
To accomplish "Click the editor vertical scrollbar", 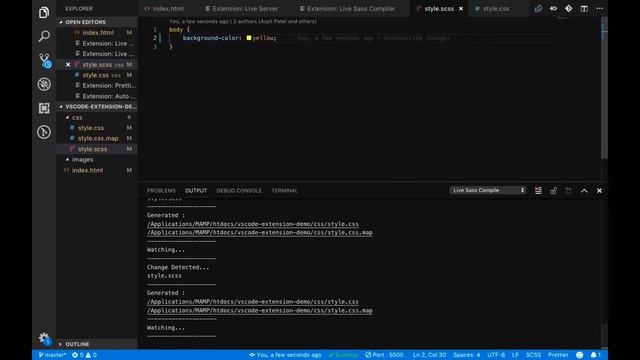I will (604, 88).
